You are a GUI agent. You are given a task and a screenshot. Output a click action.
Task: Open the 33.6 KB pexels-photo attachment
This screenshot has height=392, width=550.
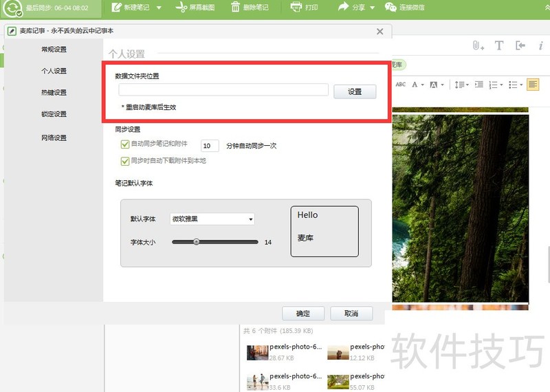click(284, 382)
